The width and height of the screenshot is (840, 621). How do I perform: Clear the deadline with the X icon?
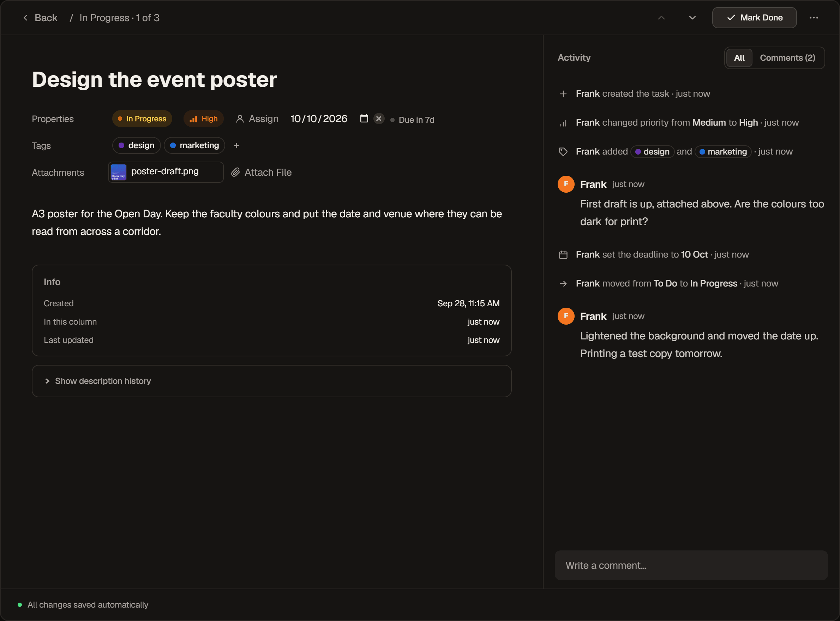379,119
